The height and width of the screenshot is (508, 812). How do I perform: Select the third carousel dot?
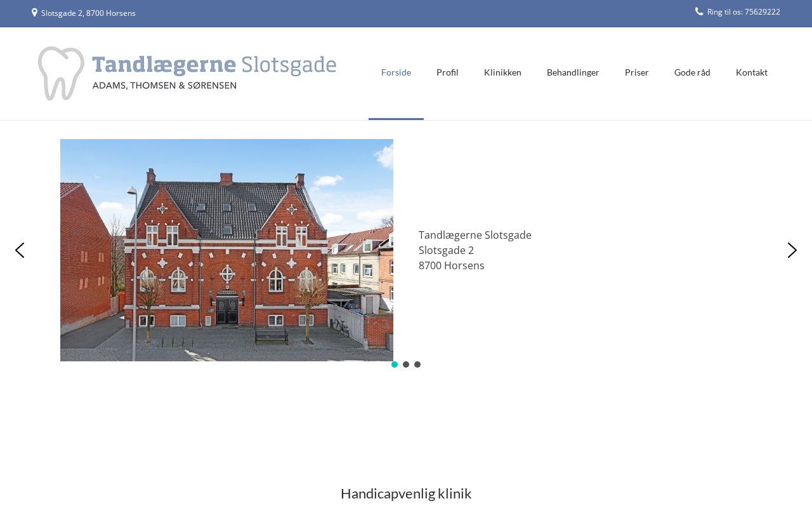click(417, 364)
